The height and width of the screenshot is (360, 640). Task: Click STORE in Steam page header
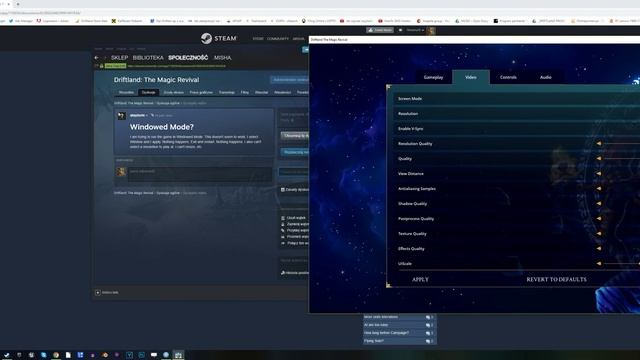(x=258, y=39)
